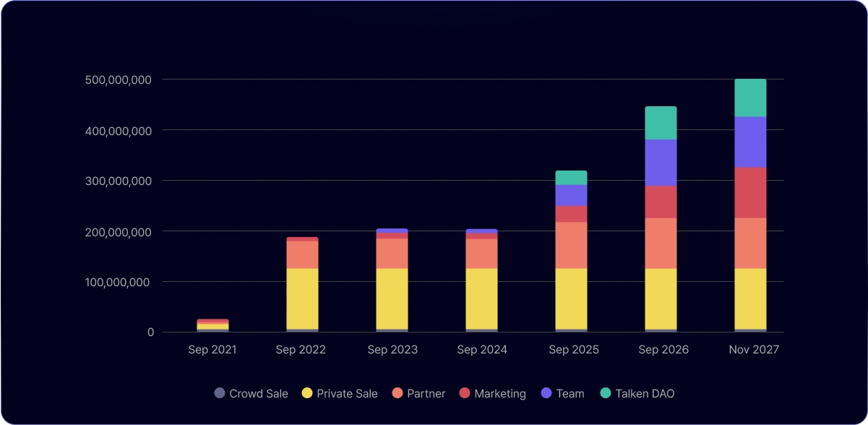868x425 pixels.
Task: Click Team segment of Sep 2026 bar
Action: pos(661,163)
